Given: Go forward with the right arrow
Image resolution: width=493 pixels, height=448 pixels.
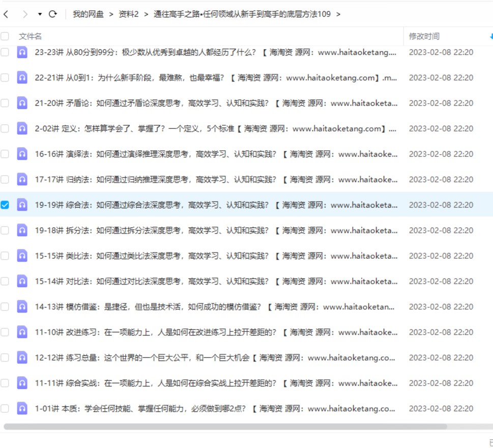Looking at the screenshot, I should pyautogui.click(x=25, y=14).
